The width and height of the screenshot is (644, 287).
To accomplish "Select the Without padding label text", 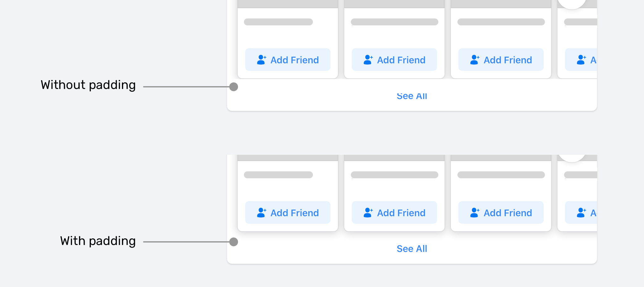I will point(88,85).
